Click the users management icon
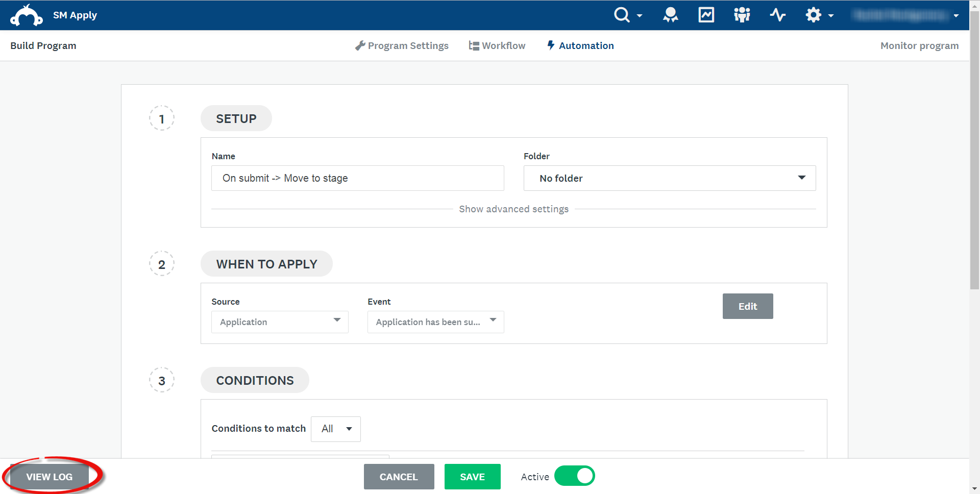Viewport: 980px width, 494px height. (742, 15)
